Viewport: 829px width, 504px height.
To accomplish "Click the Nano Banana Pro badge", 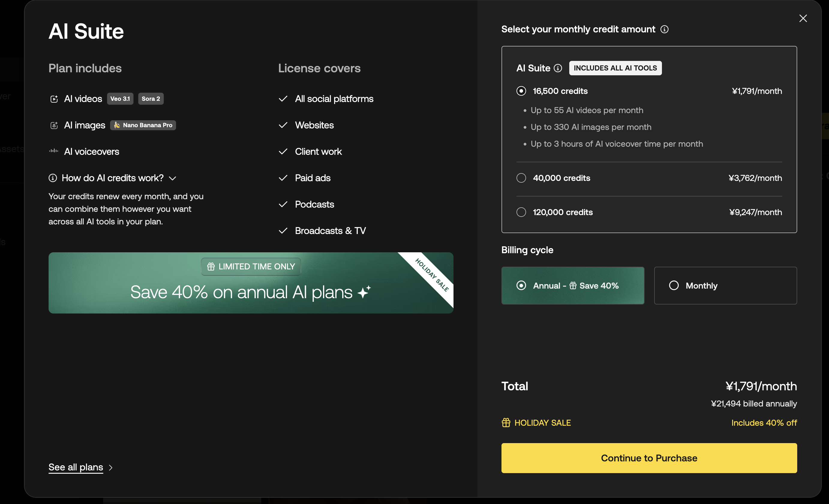I will [143, 125].
